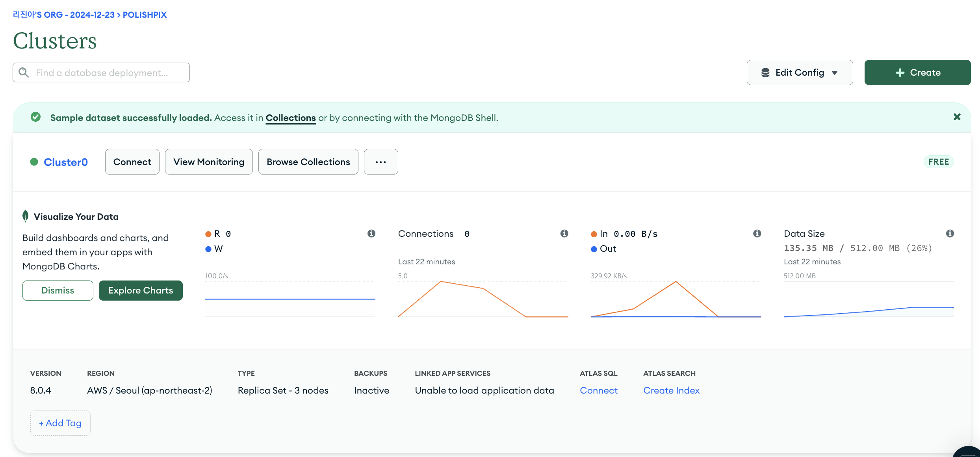Click View Monitoring button
The image size is (980, 457).
pyautogui.click(x=209, y=162)
